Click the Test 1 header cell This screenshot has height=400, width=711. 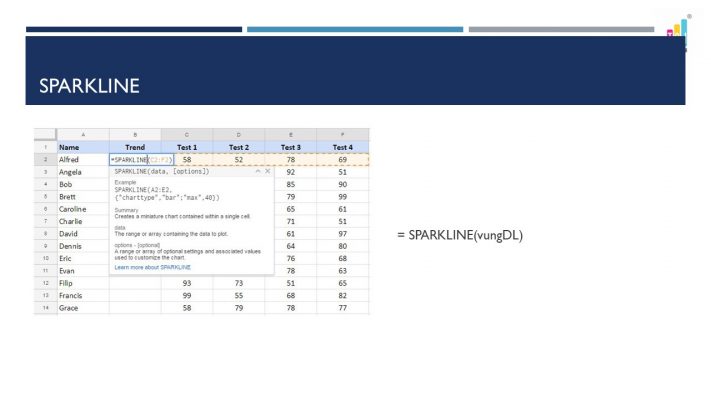187,147
